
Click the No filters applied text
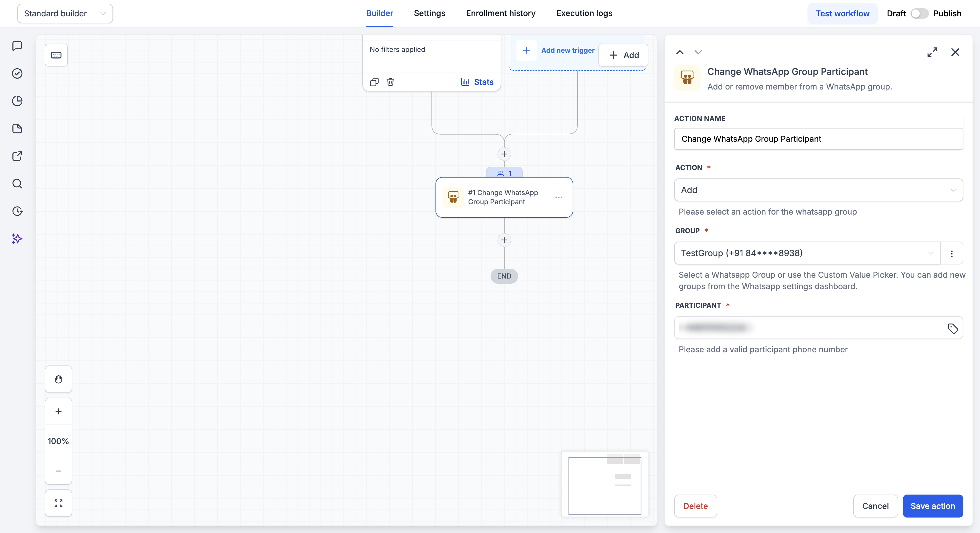point(397,49)
